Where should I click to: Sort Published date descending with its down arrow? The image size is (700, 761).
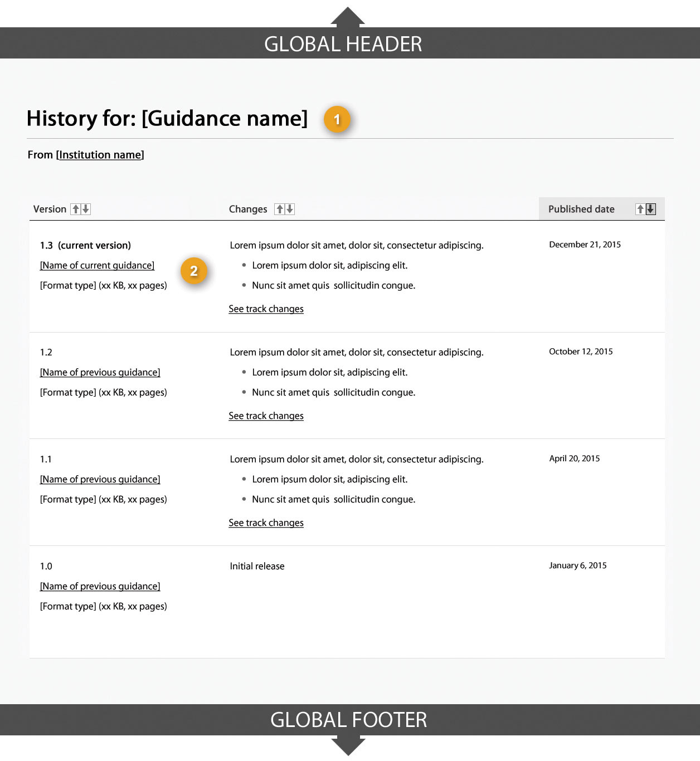pos(650,208)
